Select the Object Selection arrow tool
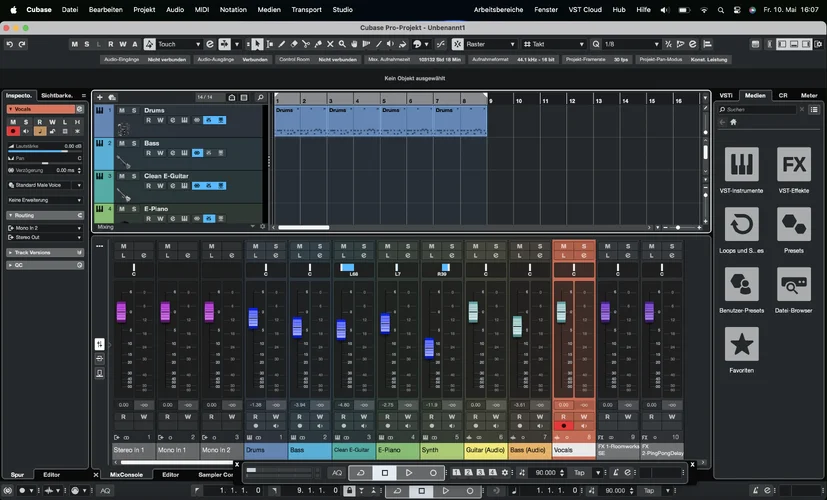 click(257, 44)
